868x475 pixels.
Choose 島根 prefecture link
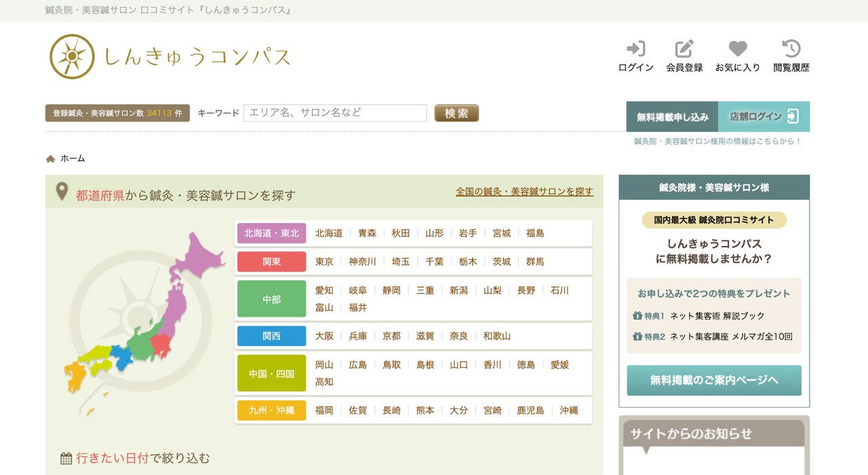point(425,364)
